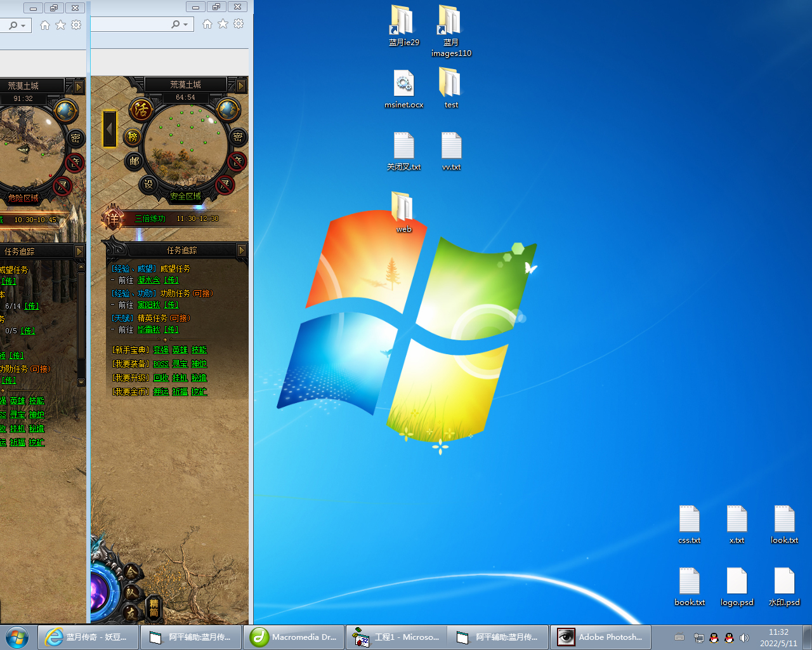The width and height of the screenshot is (812, 650).
Task: Switch to Macromedia Dreamweaver taskbar button
Action: 294,637
